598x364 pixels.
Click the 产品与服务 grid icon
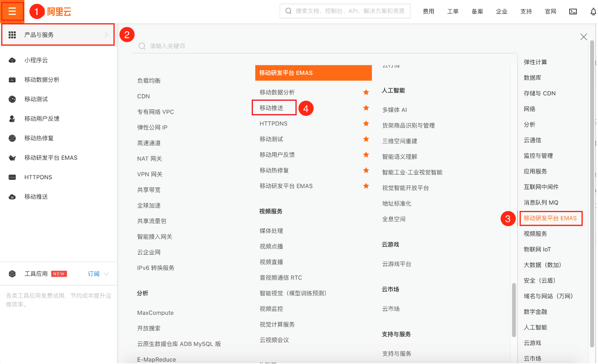click(x=12, y=35)
